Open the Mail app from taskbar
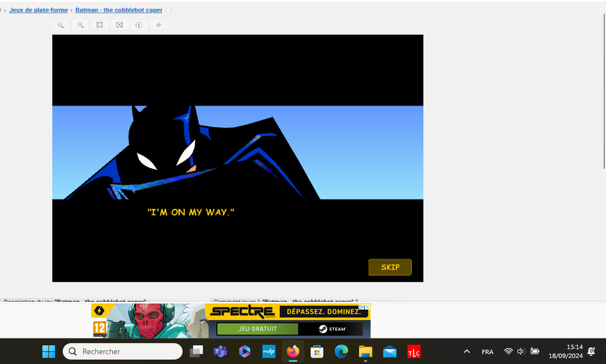Image resolution: width=606 pixels, height=364 pixels. coord(389,352)
